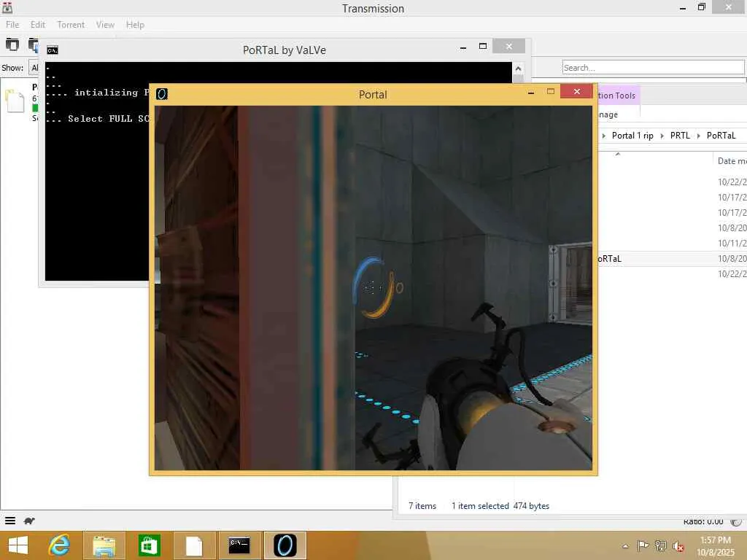
Task: Switch to command prompt taskbar button
Action: 239,545
